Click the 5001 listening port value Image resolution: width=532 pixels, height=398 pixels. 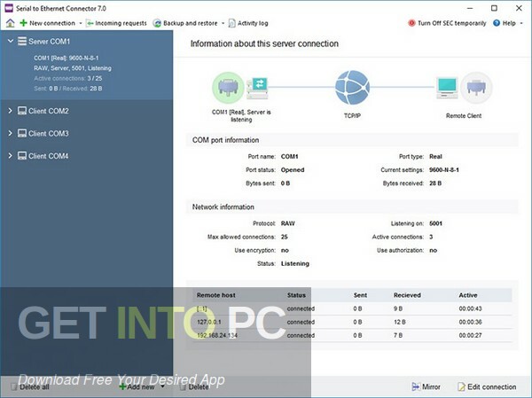pos(435,223)
